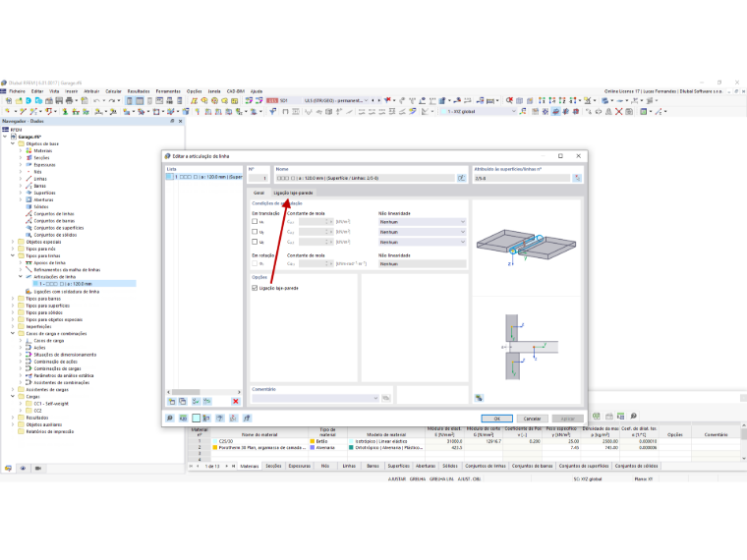Open the first Nenhum nonlinearity dropdown for ux

click(422, 222)
